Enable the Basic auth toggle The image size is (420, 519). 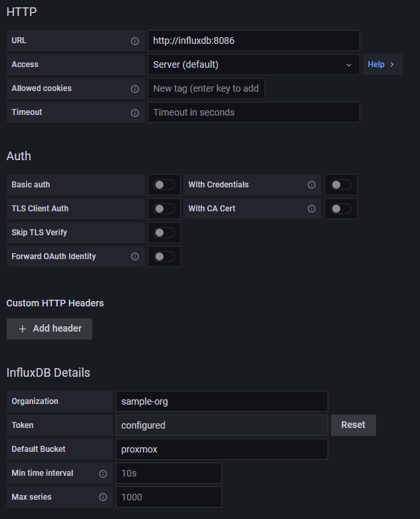click(164, 185)
